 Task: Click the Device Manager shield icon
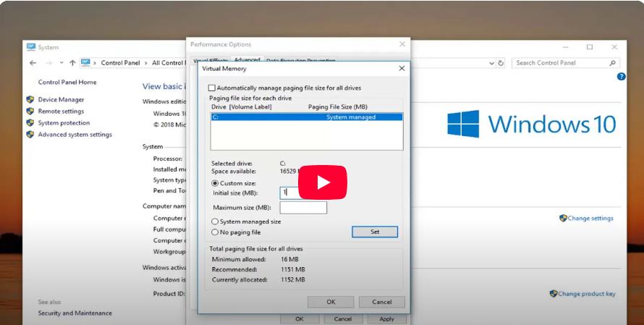click(x=30, y=99)
